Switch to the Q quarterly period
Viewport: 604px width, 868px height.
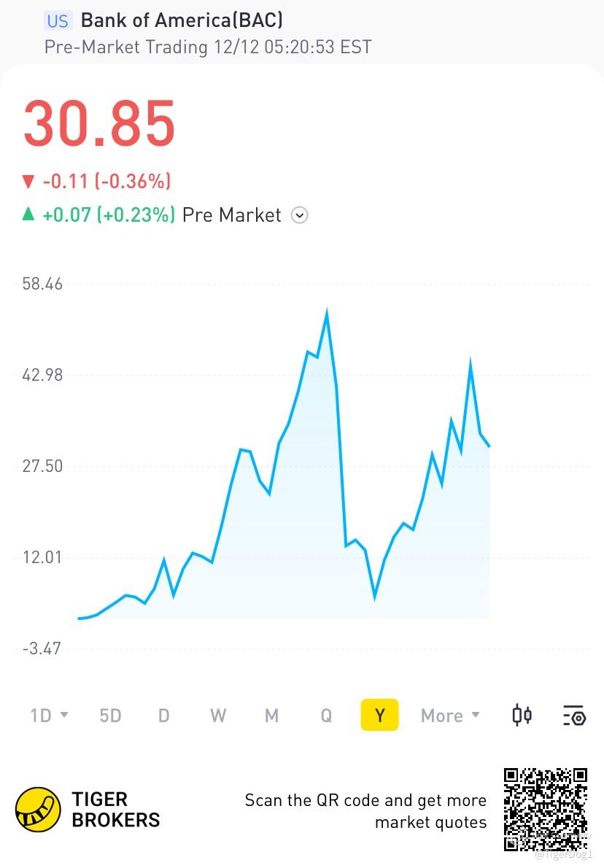326,716
